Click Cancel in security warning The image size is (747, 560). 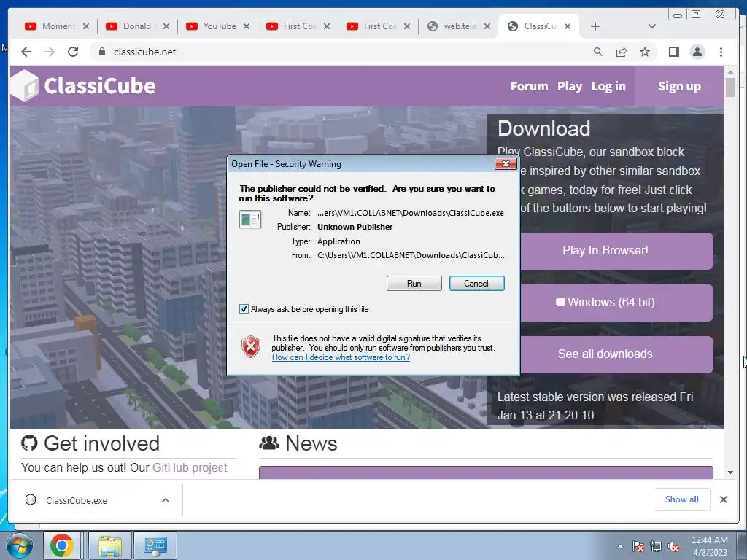pos(476,284)
